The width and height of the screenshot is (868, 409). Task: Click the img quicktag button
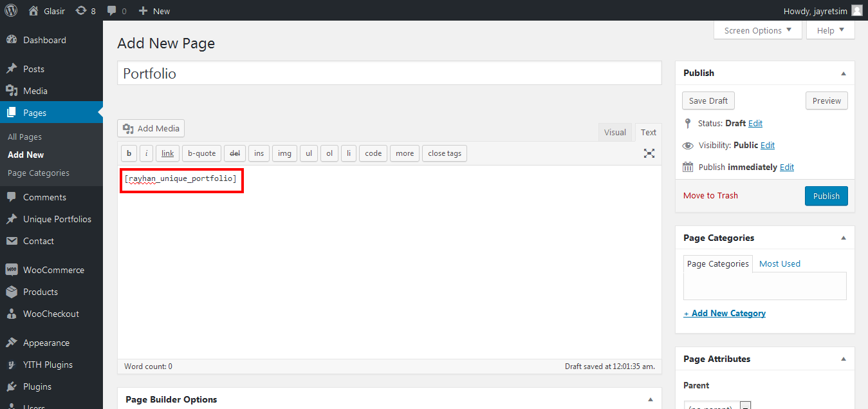point(284,153)
